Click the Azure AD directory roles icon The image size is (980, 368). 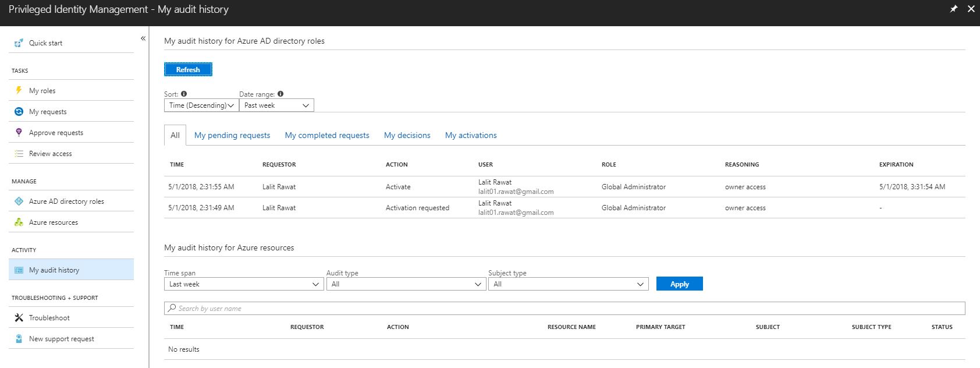(x=19, y=201)
